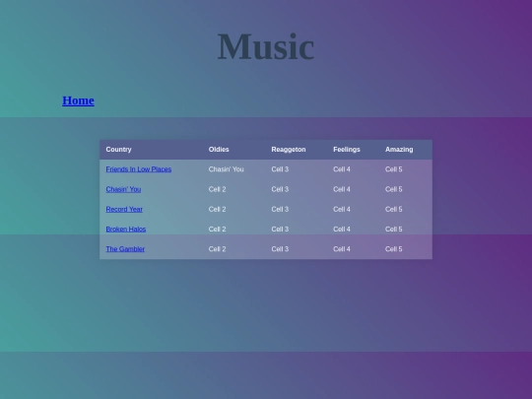Click Cell 4 in Friends In Low Places row

pyautogui.click(x=342, y=169)
